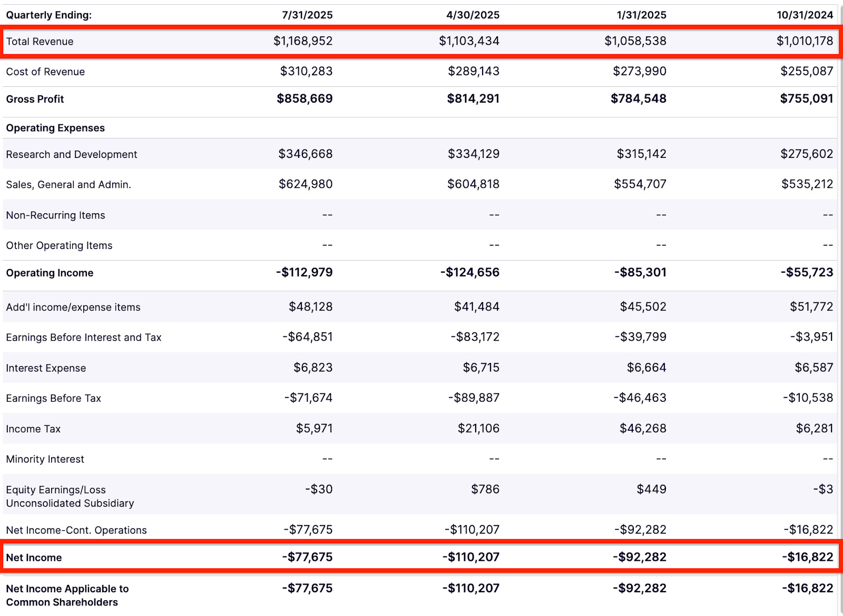Click the 10/31/2024 quarter column header

(805, 15)
